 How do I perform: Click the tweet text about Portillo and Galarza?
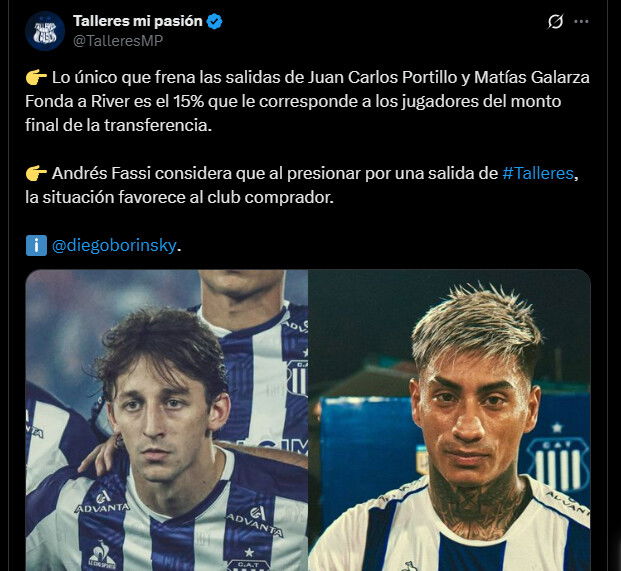pyautogui.click(x=307, y=101)
